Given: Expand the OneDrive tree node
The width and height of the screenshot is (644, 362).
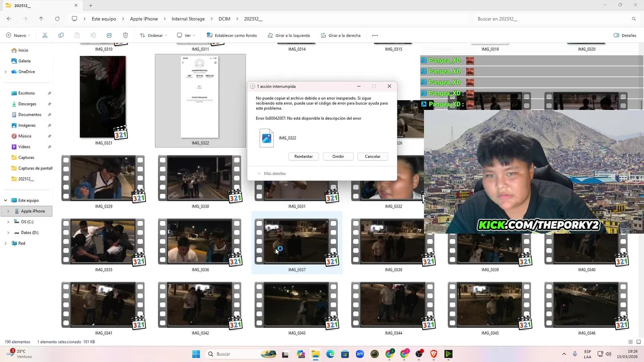Looking at the screenshot, I should (x=6, y=72).
